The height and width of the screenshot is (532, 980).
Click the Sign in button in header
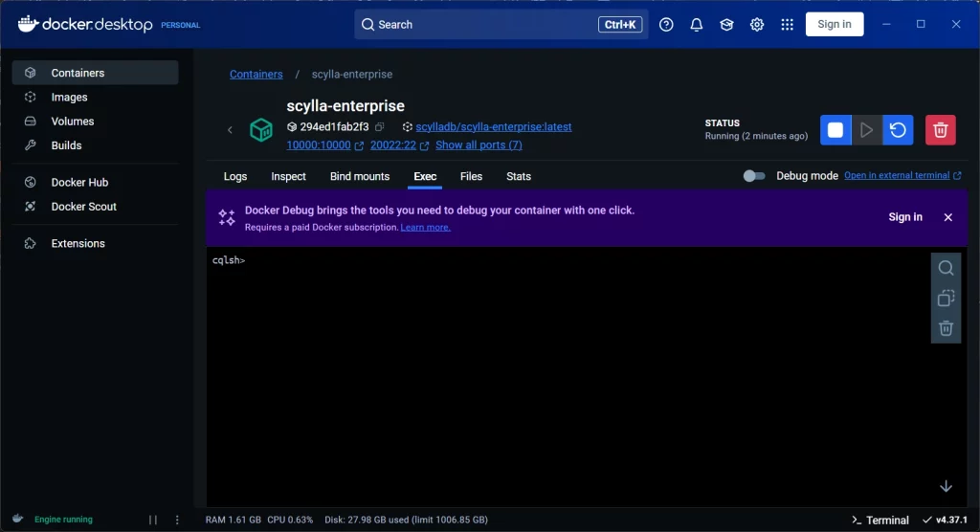pyautogui.click(x=834, y=24)
